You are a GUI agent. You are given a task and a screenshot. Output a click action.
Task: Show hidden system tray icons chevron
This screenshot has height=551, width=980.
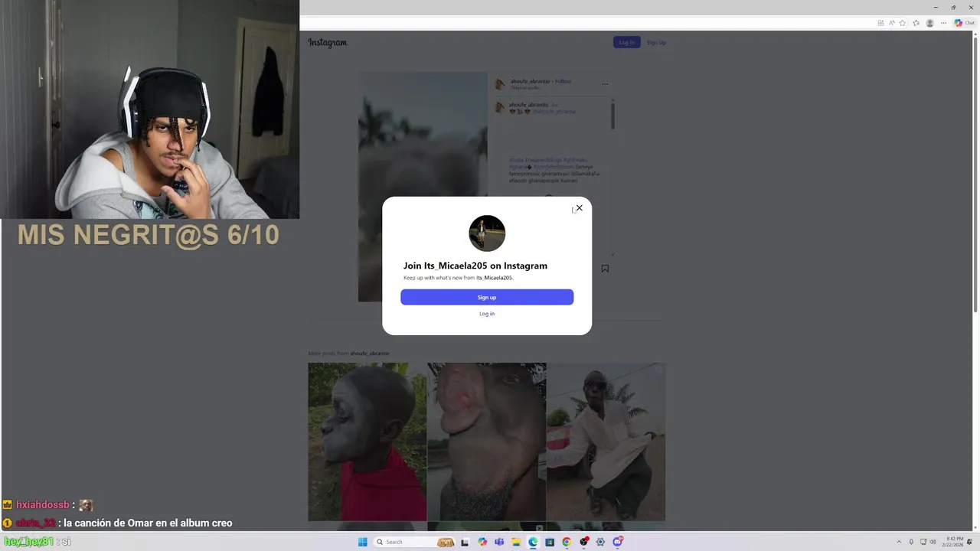899,542
